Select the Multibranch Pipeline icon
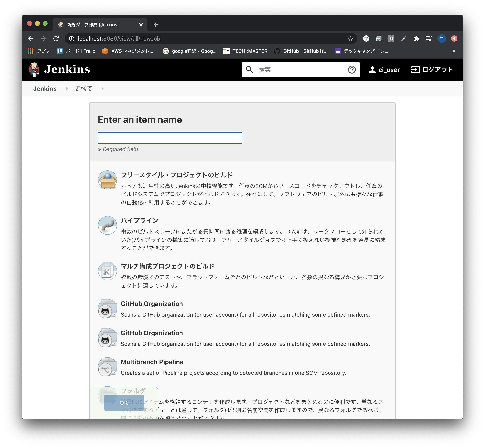 click(107, 367)
